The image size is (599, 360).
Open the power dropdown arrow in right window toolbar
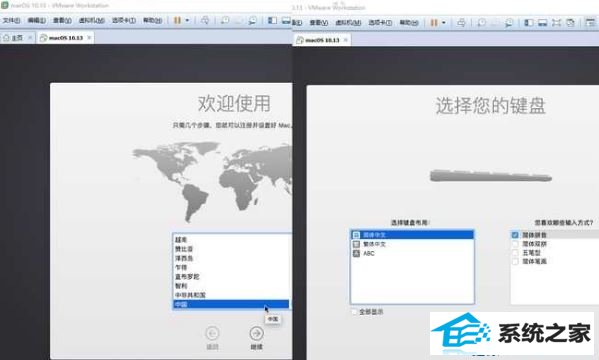point(444,23)
